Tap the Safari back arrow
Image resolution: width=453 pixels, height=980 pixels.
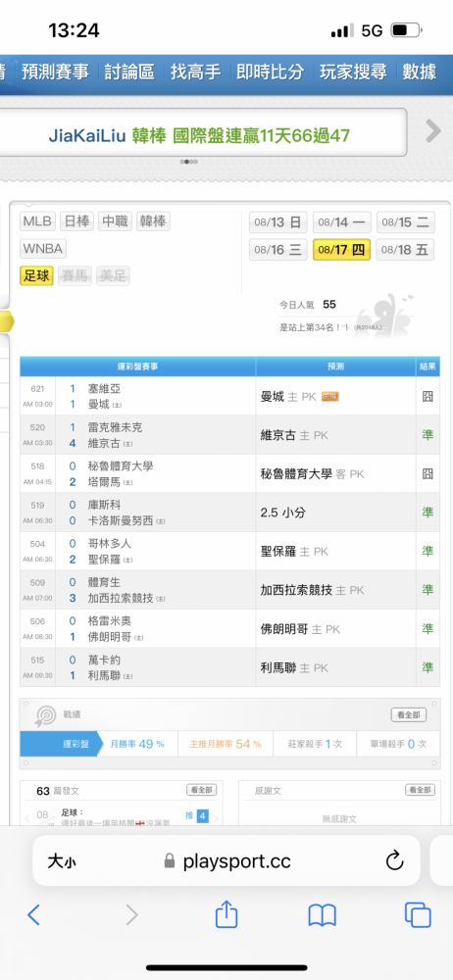click(x=33, y=915)
